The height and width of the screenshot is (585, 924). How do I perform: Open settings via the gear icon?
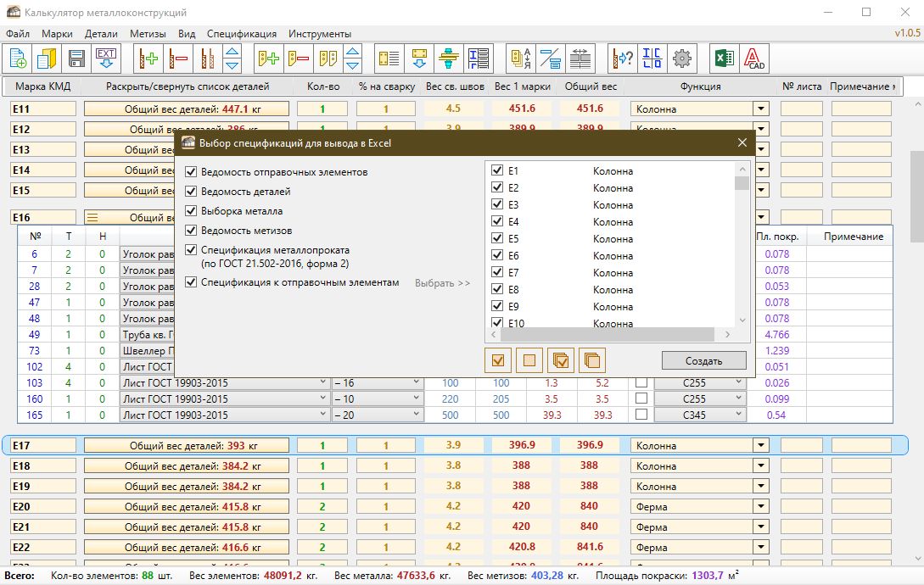[x=681, y=58]
